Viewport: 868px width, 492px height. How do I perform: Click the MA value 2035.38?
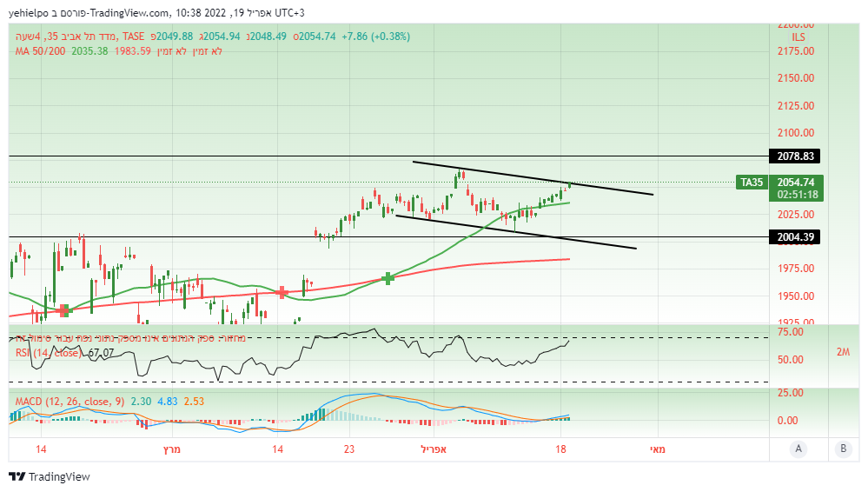point(89,51)
